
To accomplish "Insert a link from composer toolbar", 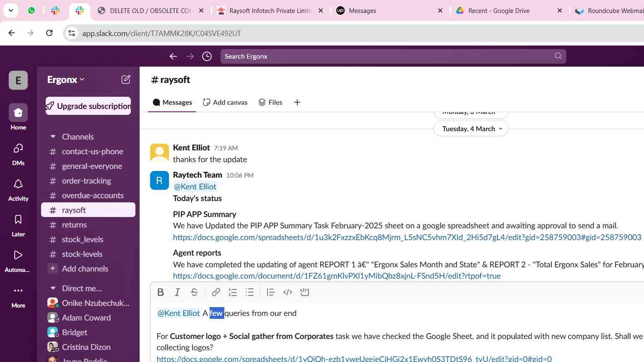I will [216, 292].
